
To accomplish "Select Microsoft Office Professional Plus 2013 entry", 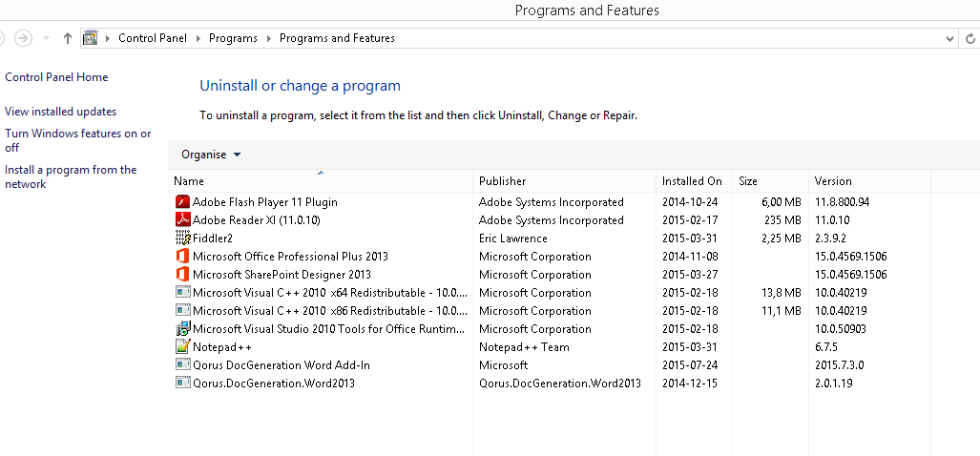I will click(290, 256).
